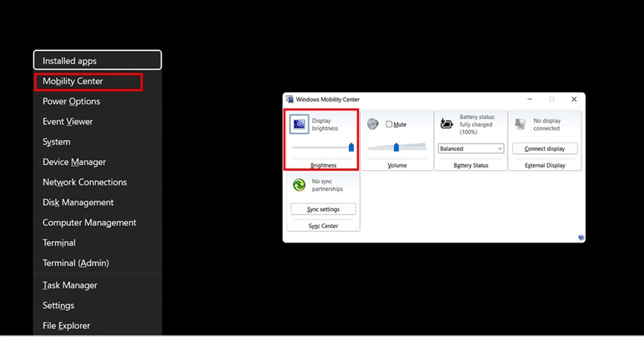Click the green Sync Center icon
644x337 pixels.
pyautogui.click(x=299, y=185)
